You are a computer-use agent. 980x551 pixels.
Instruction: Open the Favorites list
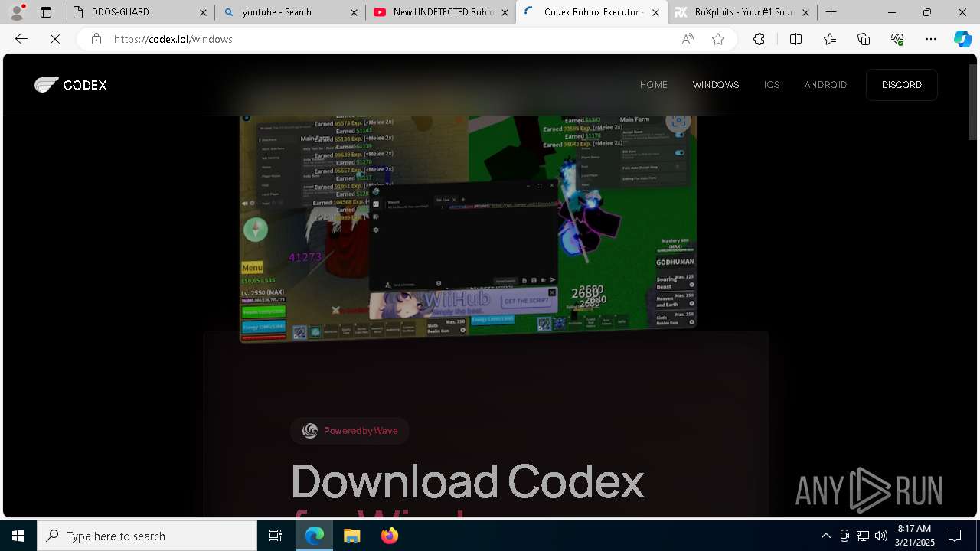tap(830, 39)
